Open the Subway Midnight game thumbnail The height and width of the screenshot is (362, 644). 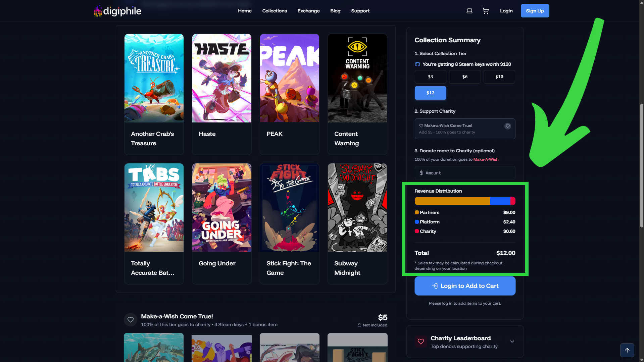357,208
